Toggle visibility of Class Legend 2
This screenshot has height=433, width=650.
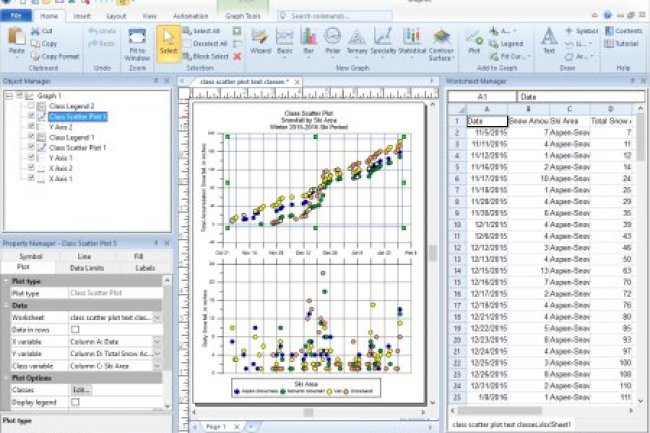(x=31, y=106)
